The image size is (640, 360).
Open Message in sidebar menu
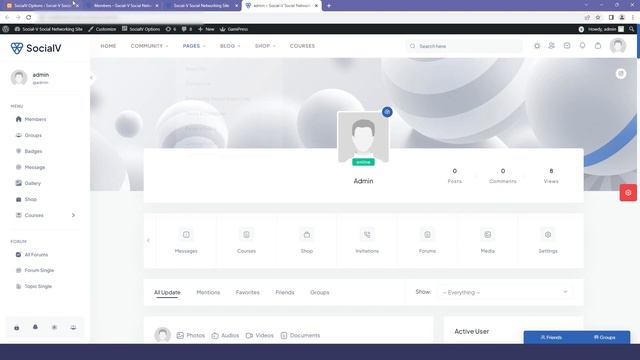tap(30, 167)
